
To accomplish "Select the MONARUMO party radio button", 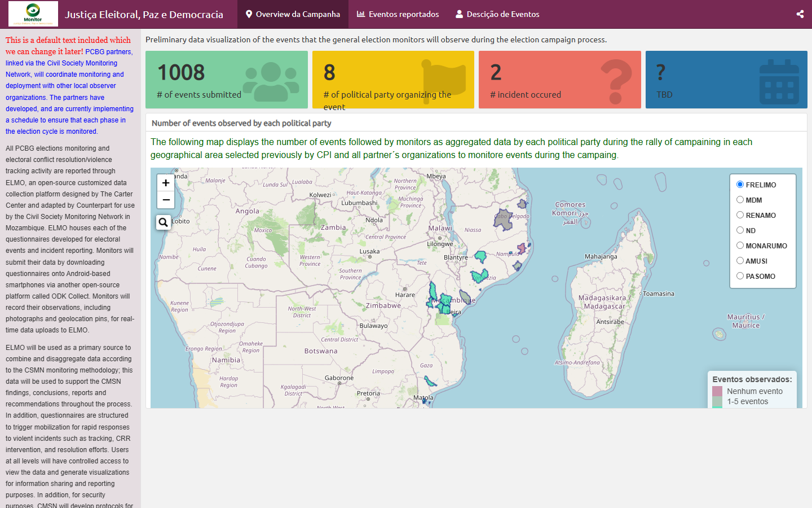I will pos(740,246).
